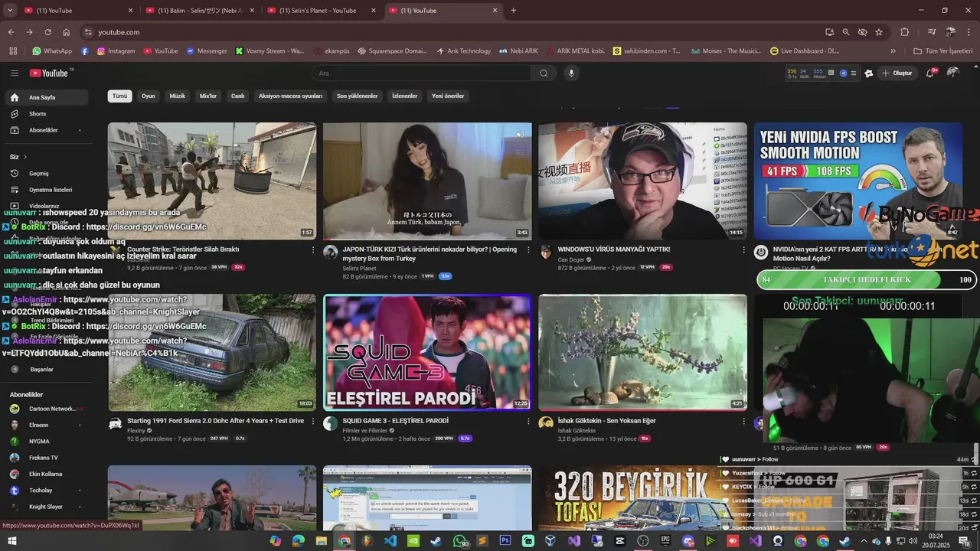Open the Cartoon Network subscription
Screen dimensions: 980x551
point(46,409)
